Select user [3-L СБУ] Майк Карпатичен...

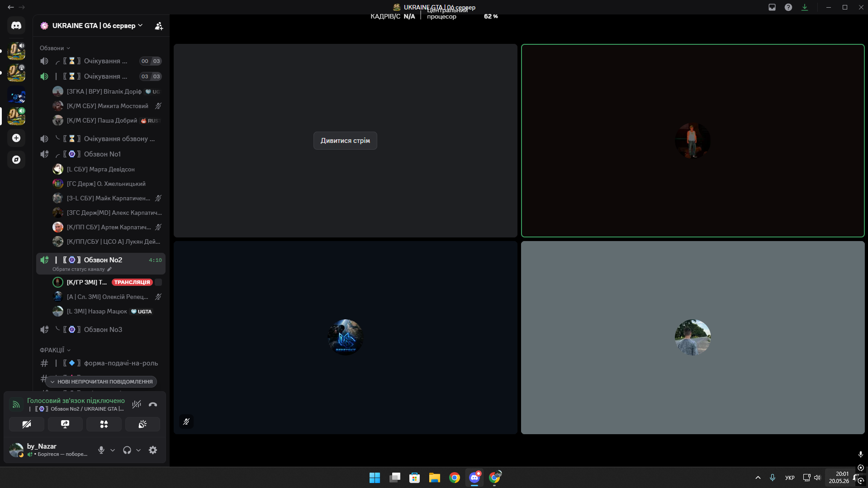[x=107, y=198]
